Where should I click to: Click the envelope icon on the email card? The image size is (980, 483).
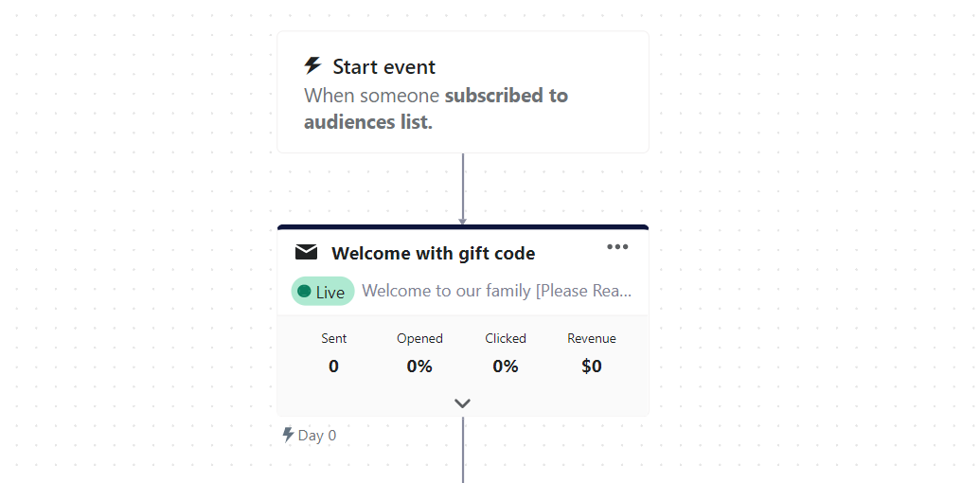306,252
